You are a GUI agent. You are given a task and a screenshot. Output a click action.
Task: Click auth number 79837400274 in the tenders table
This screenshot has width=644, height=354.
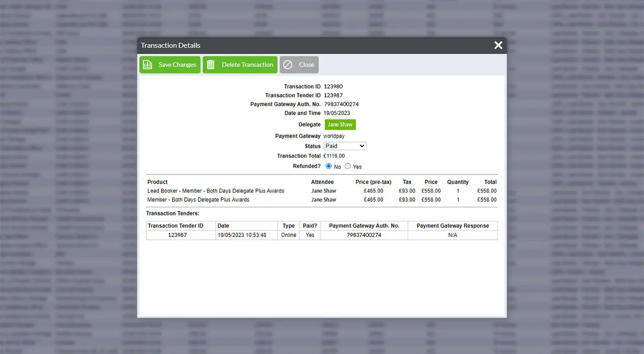coord(364,235)
